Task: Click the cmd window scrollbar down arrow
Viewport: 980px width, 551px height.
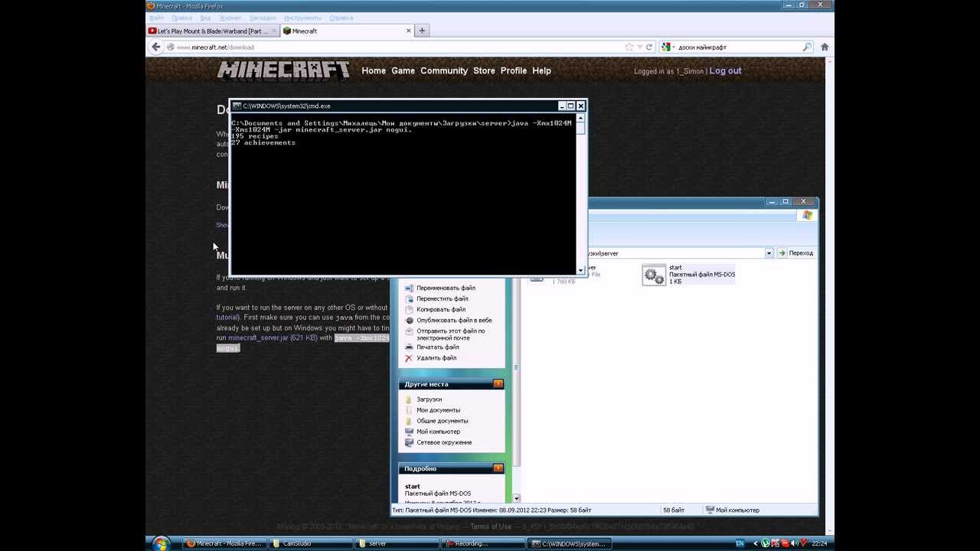Action: click(x=580, y=270)
